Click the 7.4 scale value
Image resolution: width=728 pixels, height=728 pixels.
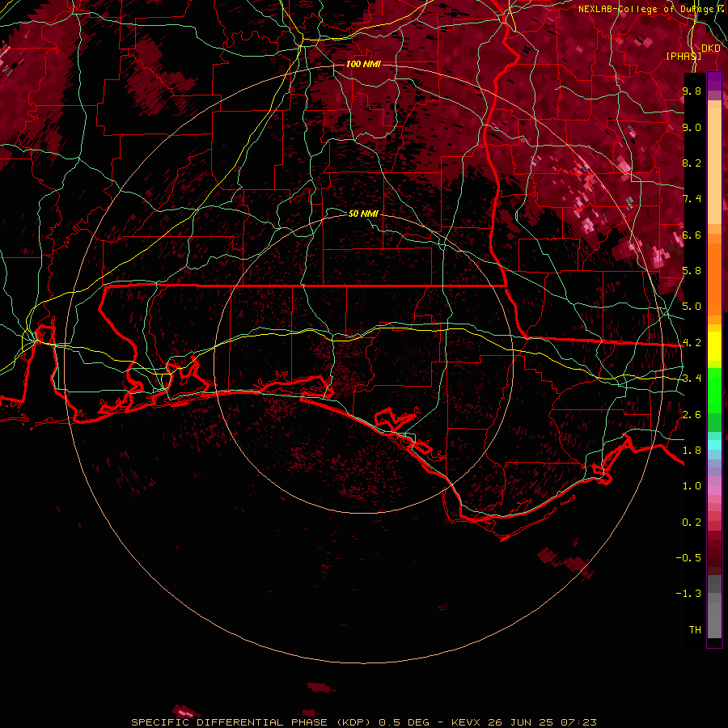[692, 199]
